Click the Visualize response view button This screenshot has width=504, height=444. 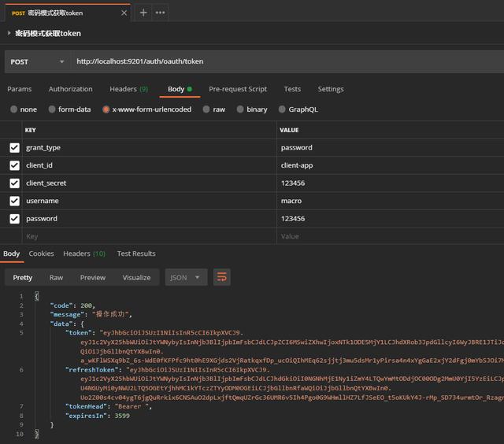click(x=136, y=277)
